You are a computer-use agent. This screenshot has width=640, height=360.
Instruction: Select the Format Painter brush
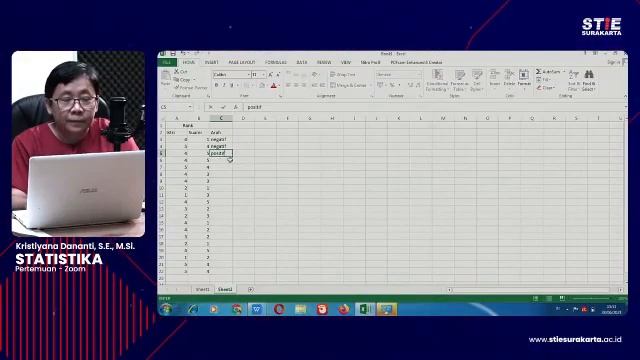coord(177,87)
